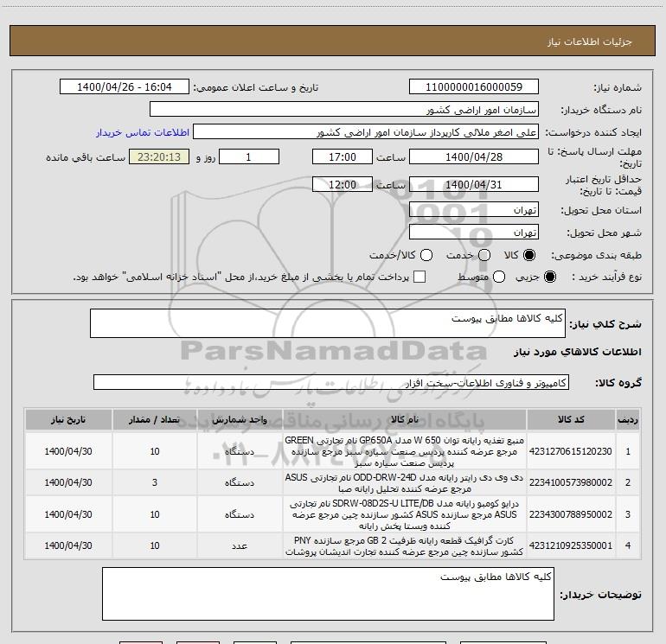The height and width of the screenshot is (644, 666).
Task: Click the نام کالا column header
Action: click(405, 419)
